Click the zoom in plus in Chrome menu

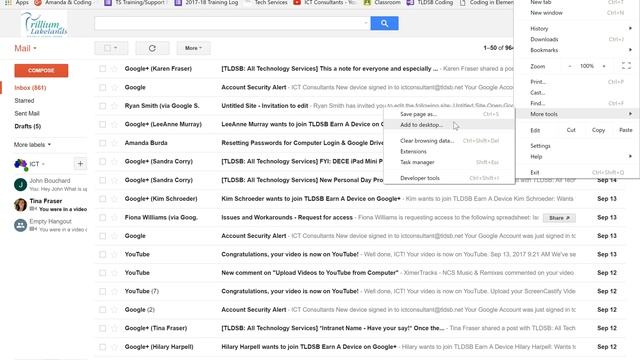point(604,66)
